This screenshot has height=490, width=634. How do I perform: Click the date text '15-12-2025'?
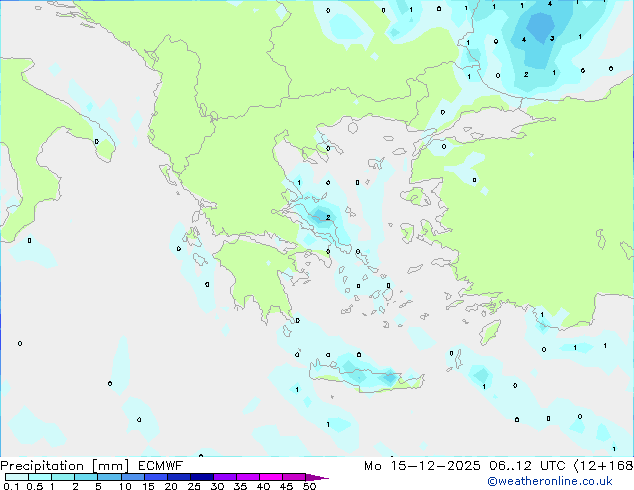click(x=435, y=466)
